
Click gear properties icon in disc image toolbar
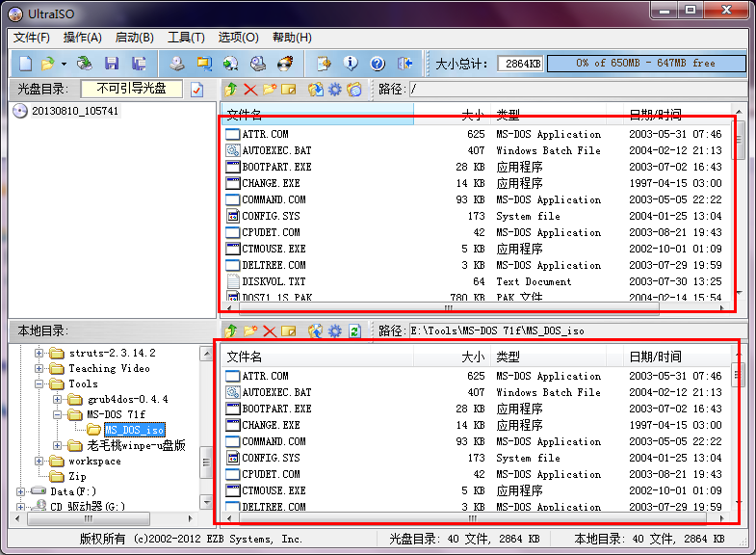pyautogui.click(x=334, y=90)
